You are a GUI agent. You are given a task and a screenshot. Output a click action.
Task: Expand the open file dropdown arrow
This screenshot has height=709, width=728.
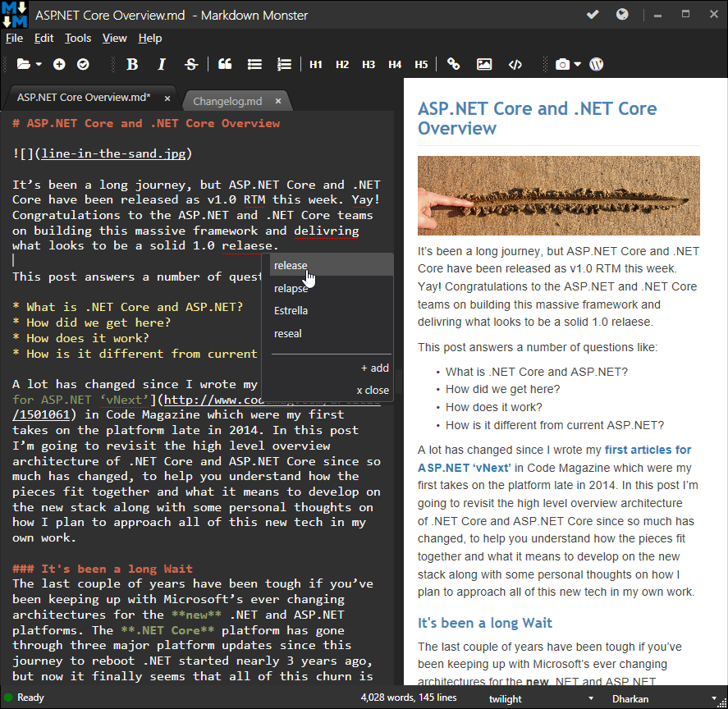point(39,64)
